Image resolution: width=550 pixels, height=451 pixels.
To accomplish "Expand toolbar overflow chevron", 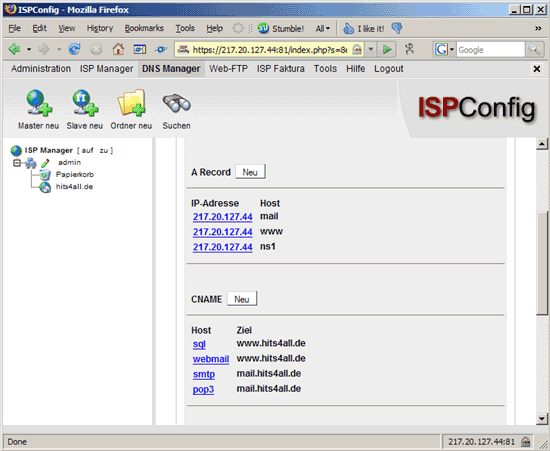I will [x=538, y=28].
